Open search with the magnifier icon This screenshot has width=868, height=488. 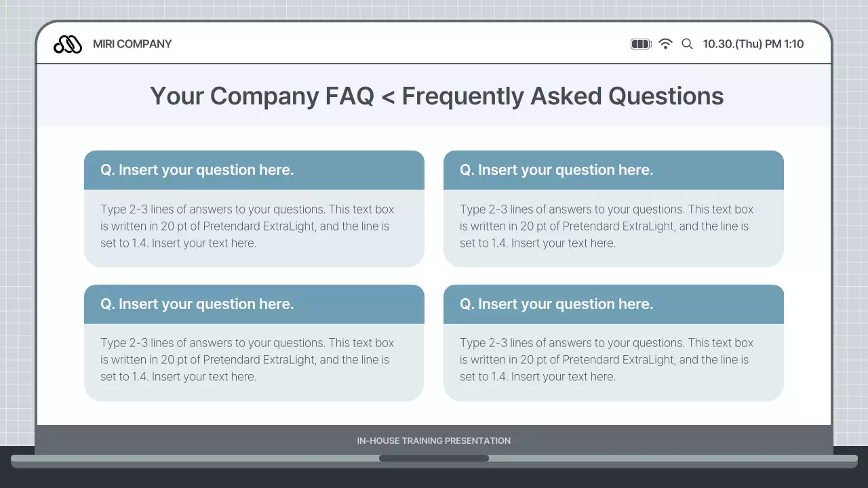pyautogui.click(x=687, y=44)
